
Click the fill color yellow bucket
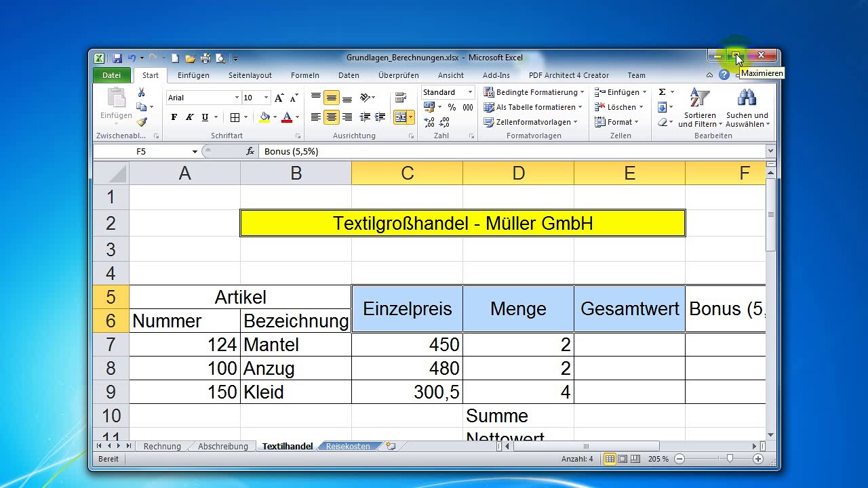[265, 117]
